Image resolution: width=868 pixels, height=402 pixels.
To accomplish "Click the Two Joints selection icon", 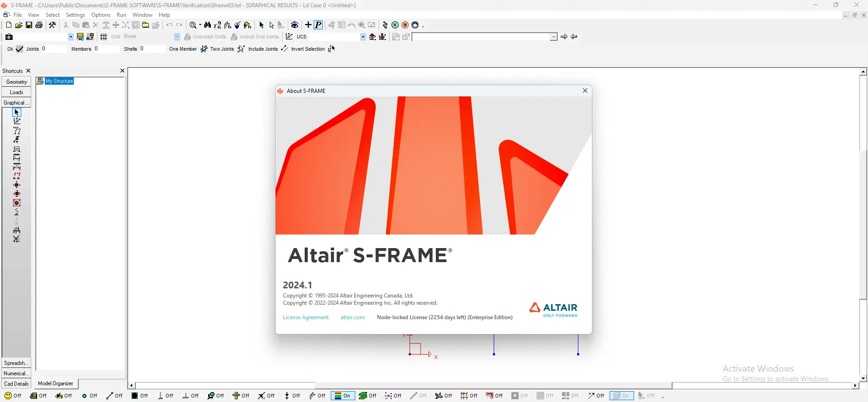I will point(241,49).
